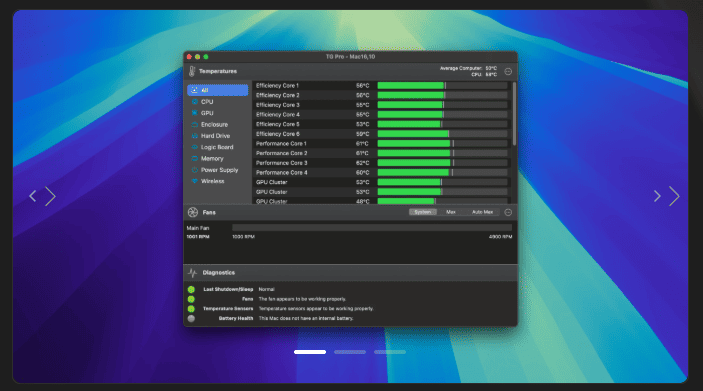Click the Diagnostics section heading
This screenshot has width=703, height=391.
tap(219, 273)
